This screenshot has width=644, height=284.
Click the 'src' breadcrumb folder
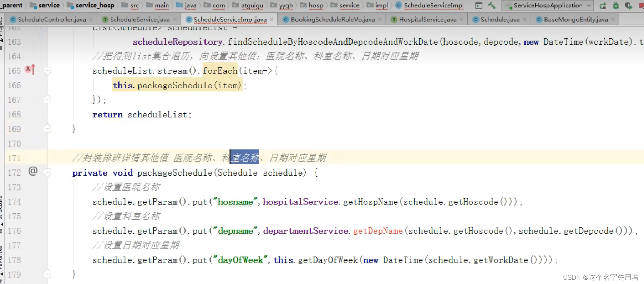coord(131,5)
